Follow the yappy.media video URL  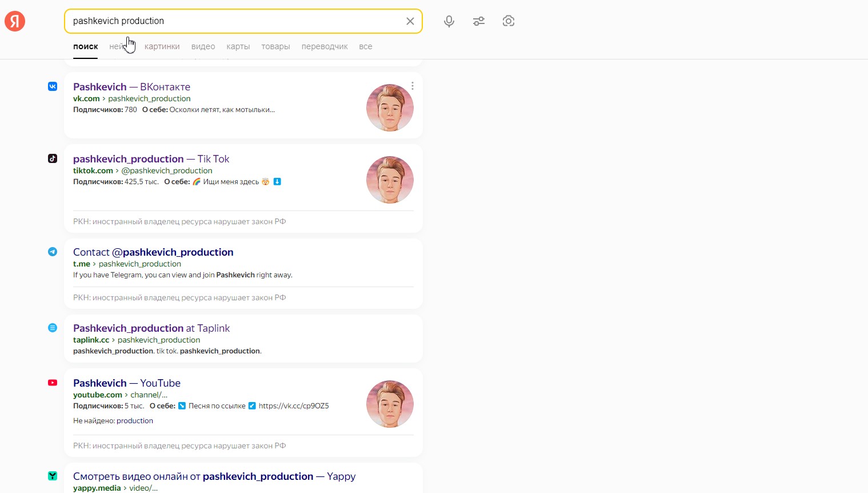tap(115, 488)
